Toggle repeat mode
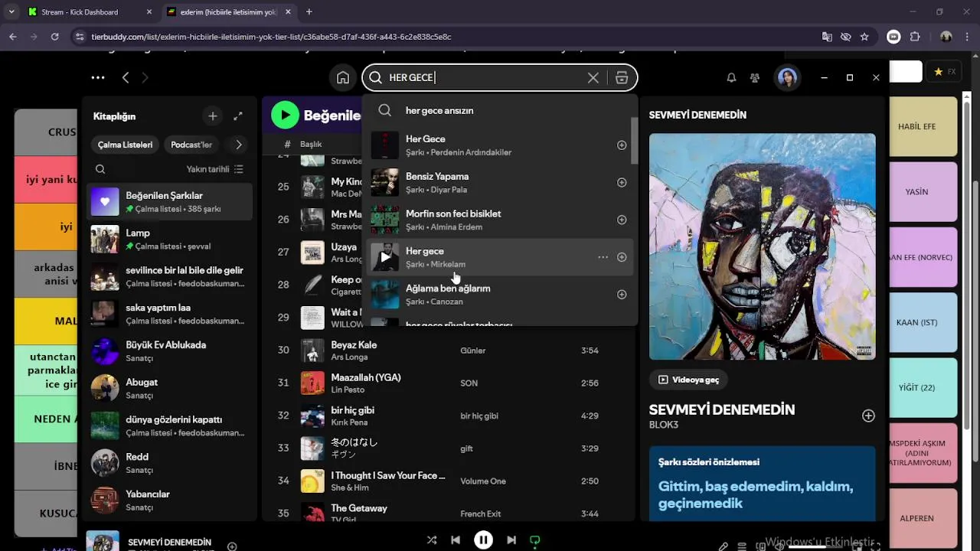The image size is (980, 551). (x=535, y=540)
